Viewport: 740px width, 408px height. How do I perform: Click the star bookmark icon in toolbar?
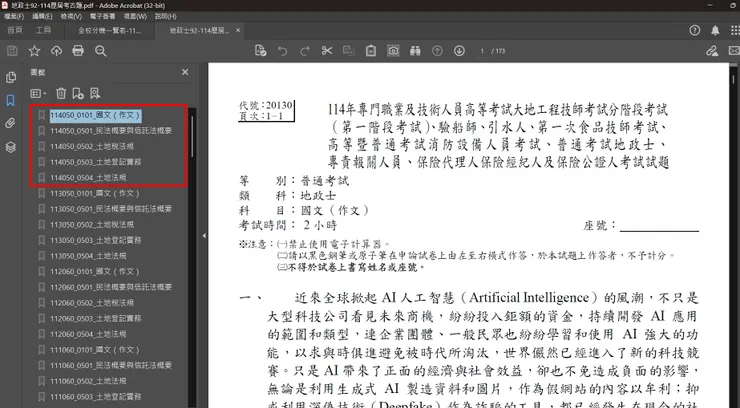pyautogui.click(x=34, y=51)
